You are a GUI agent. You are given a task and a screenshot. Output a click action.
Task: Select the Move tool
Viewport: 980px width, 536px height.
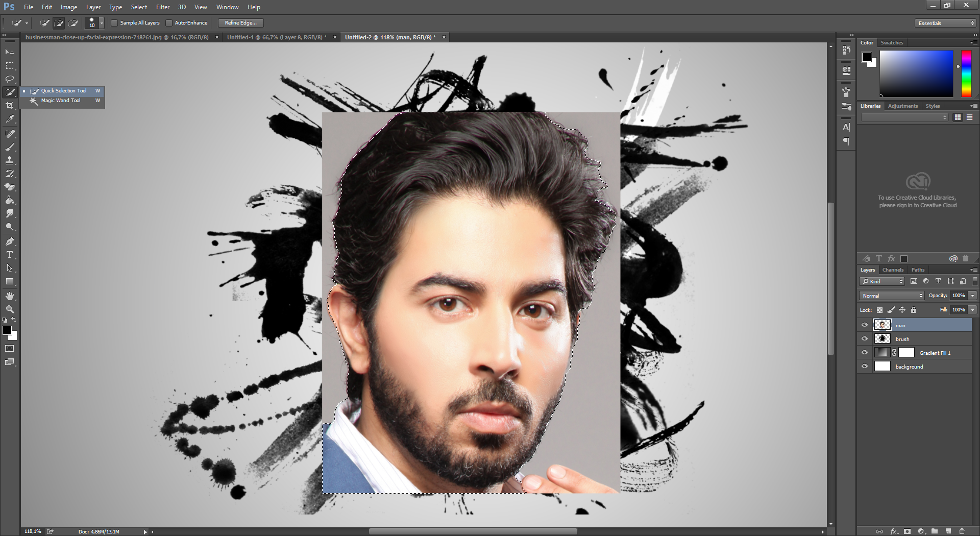click(x=10, y=53)
